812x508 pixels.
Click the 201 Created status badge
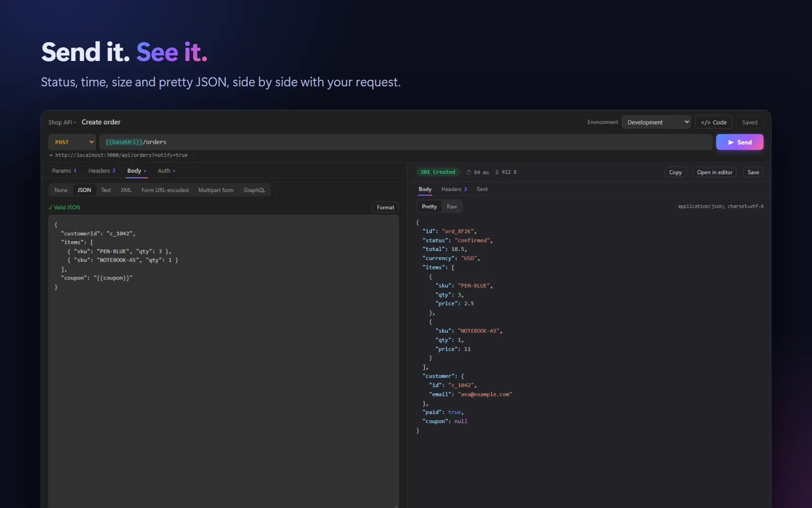[x=438, y=172]
